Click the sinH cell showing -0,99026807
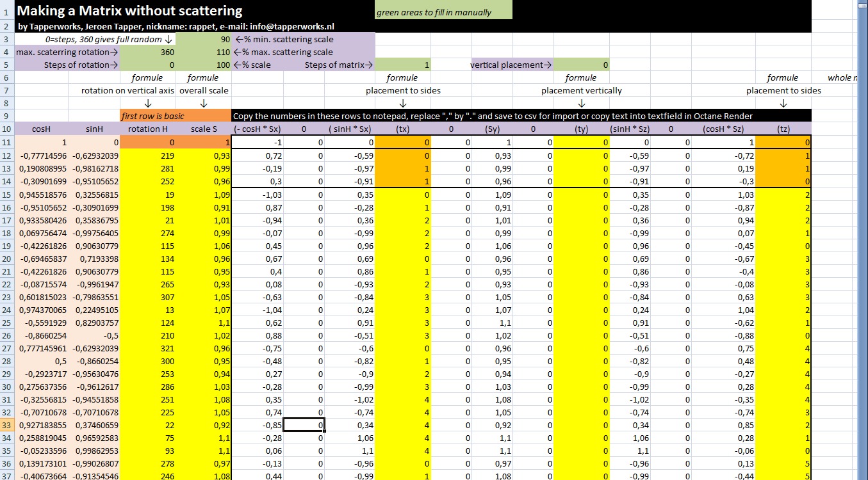Viewport: 868px width, 480px height. [94, 463]
